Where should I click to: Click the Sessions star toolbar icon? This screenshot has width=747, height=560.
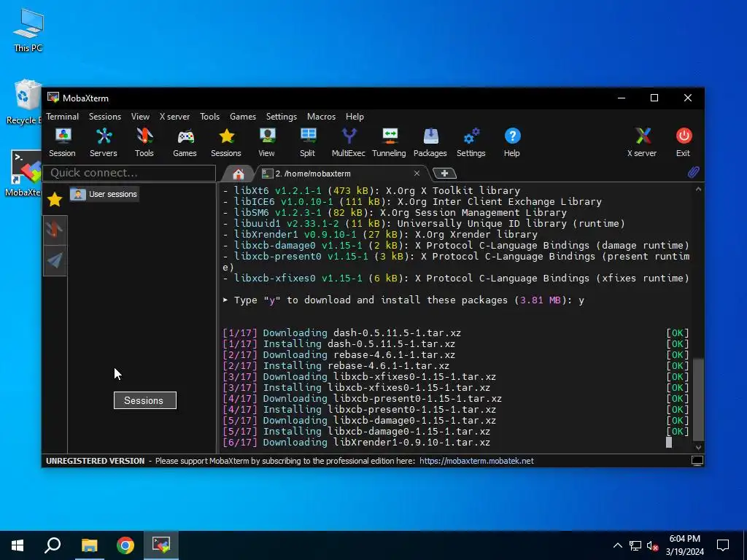tap(226, 142)
